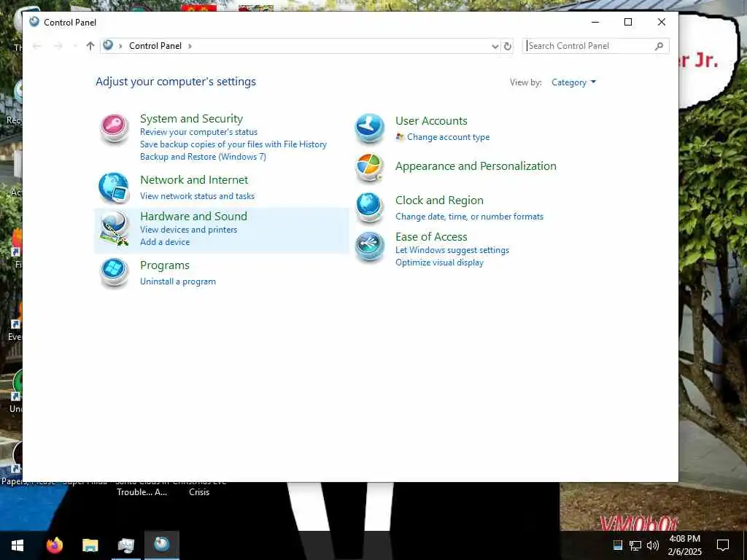Click the network tray icon
This screenshot has width=747, height=560.
click(635, 545)
